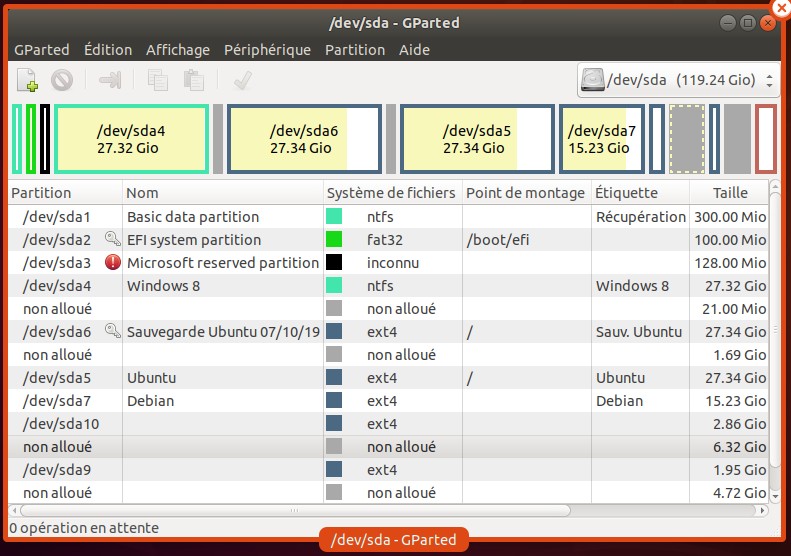Viewport: 791px width, 556px height.
Task: Click the scroll-down arrow of vertical scrollbar
Action: pyautogui.click(x=775, y=496)
